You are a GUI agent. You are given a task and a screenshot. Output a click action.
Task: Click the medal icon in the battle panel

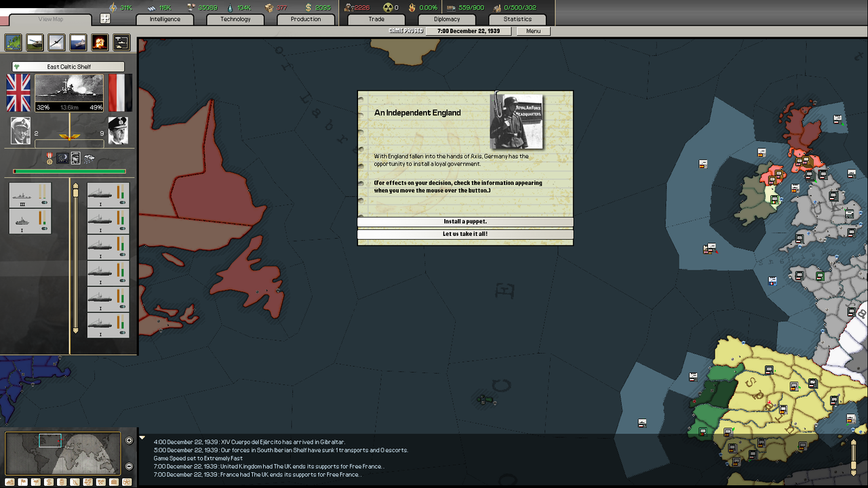tap(50, 158)
